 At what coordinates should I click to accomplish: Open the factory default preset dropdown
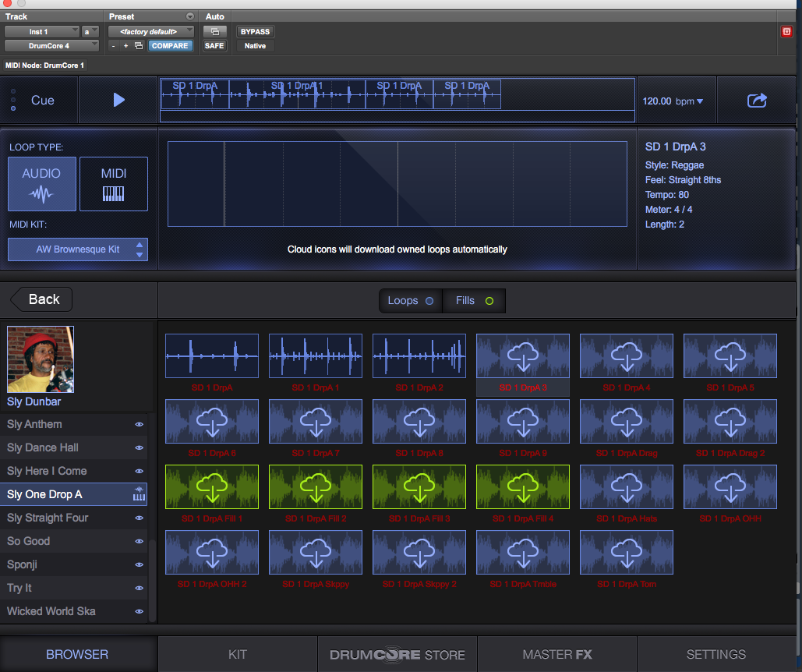(150, 31)
